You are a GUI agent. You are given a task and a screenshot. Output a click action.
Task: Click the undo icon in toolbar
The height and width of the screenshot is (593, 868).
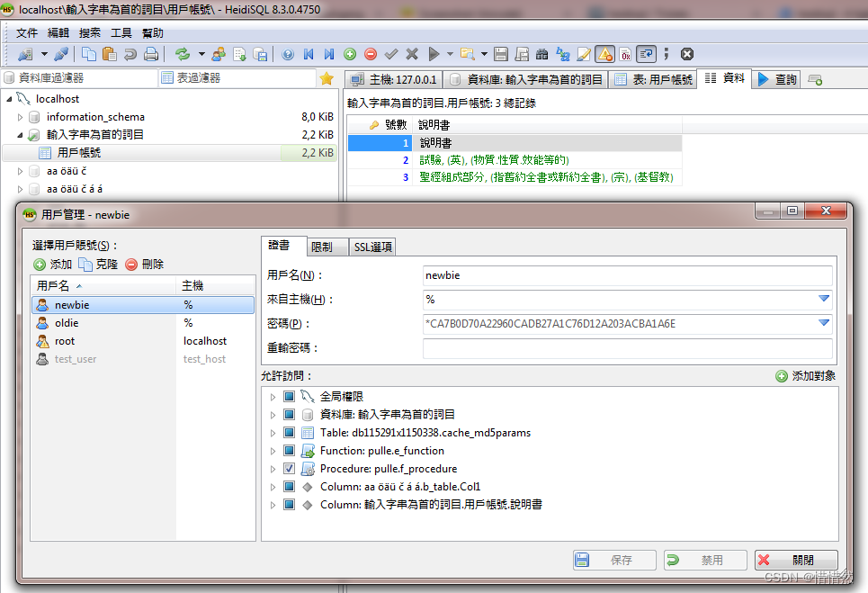click(x=130, y=54)
